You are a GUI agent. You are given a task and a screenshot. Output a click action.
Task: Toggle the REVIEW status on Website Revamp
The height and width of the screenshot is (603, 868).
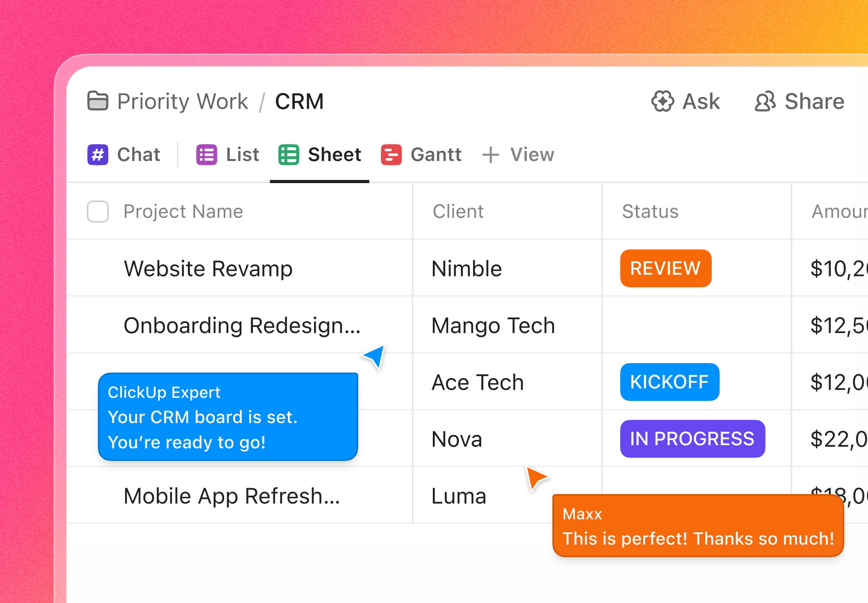(665, 268)
